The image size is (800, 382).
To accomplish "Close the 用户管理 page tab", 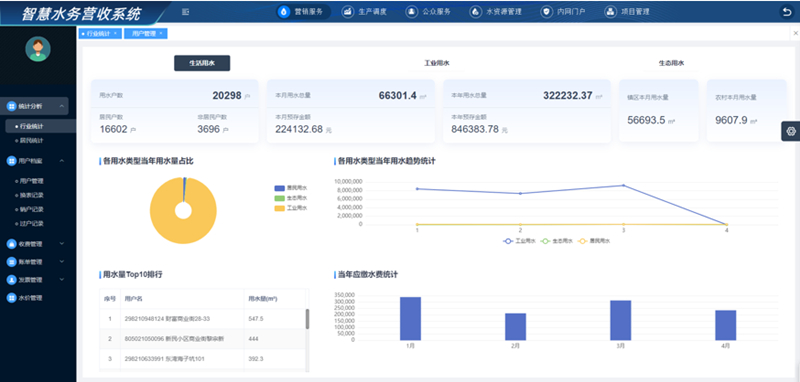I will 161,34.
